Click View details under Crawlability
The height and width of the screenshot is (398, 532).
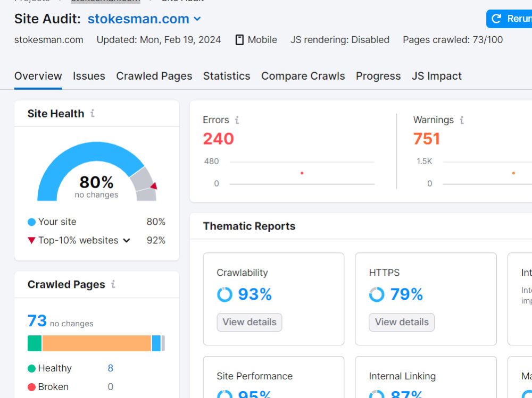250,322
